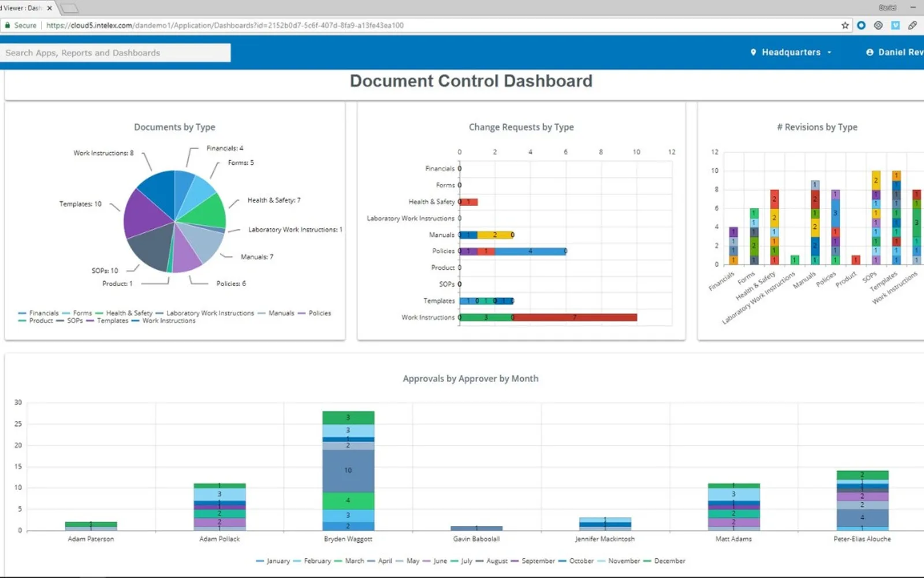Viewport: 924px width, 578px height.
Task: Open a new browser tab
Action: [x=69, y=8]
